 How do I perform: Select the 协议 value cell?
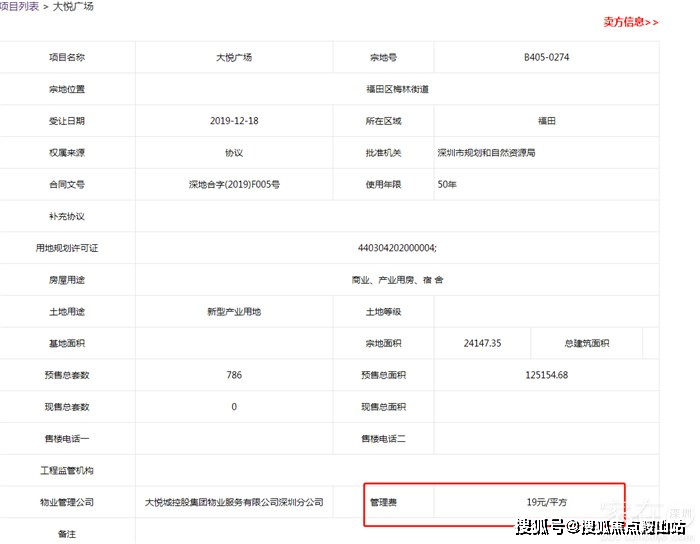click(234, 153)
